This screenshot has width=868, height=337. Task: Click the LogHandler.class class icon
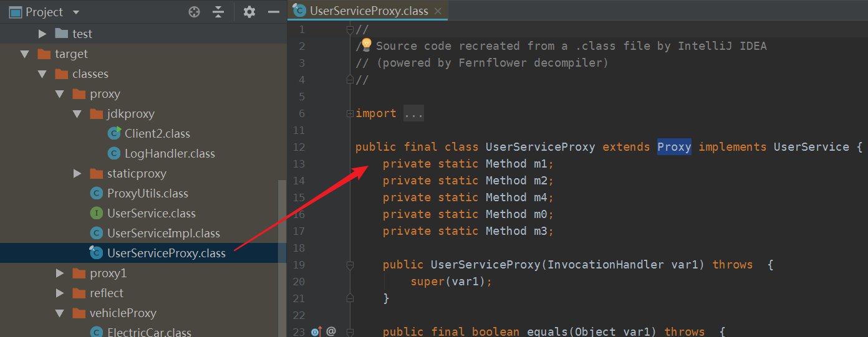pyautogui.click(x=114, y=153)
